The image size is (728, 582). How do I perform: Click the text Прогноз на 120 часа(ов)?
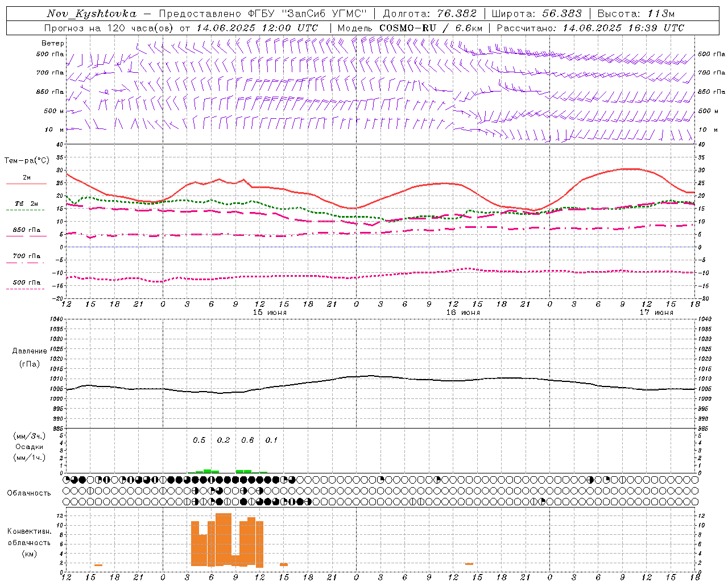[109, 28]
